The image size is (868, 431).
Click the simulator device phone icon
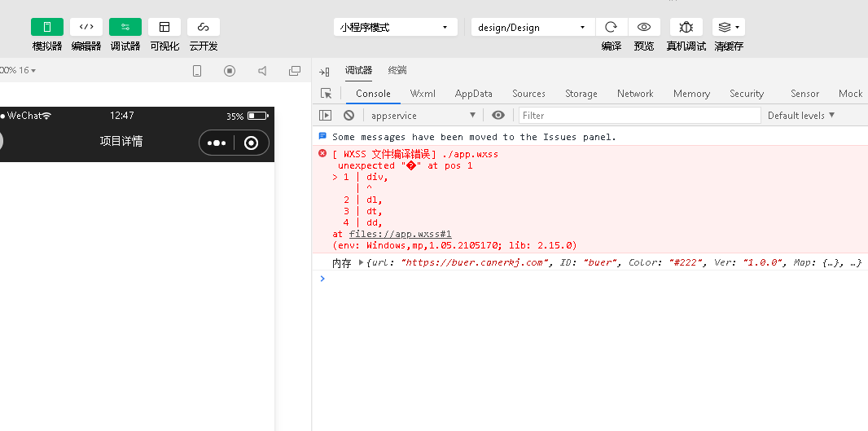[x=196, y=70]
